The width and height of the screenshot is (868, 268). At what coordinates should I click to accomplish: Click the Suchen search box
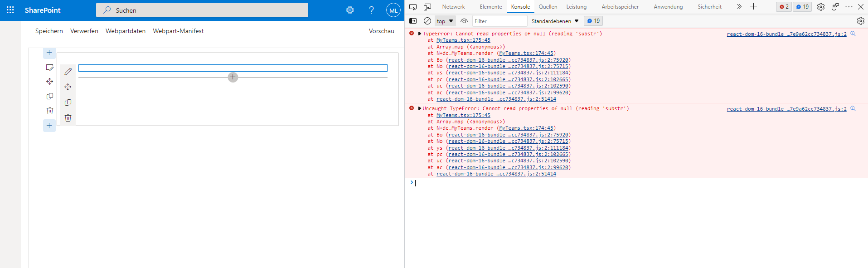(x=202, y=10)
